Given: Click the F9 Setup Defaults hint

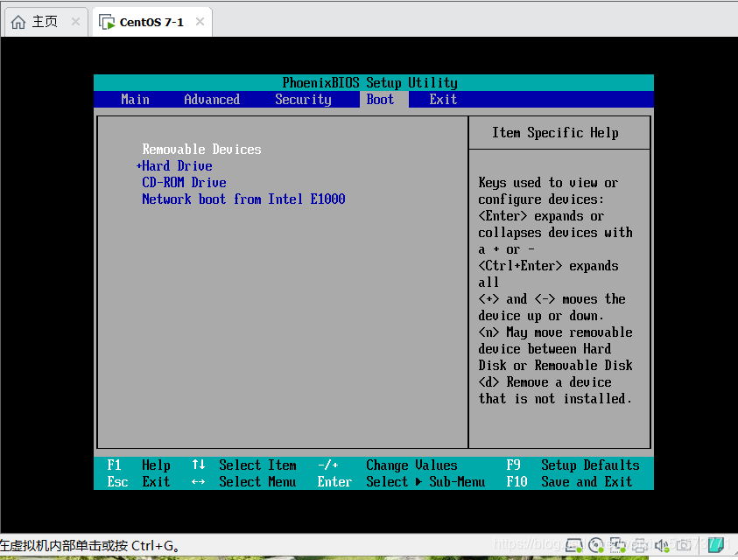Looking at the screenshot, I should point(573,465).
